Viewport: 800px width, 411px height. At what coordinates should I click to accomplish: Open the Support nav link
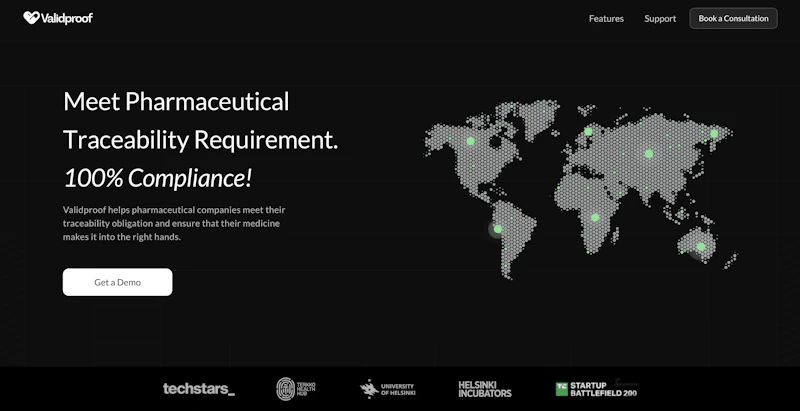tap(660, 18)
